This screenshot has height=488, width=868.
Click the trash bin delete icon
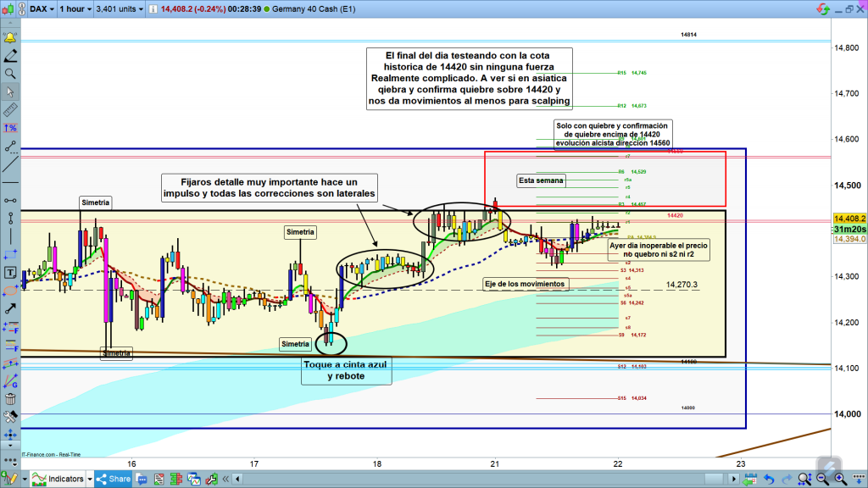(x=10, y=399)
